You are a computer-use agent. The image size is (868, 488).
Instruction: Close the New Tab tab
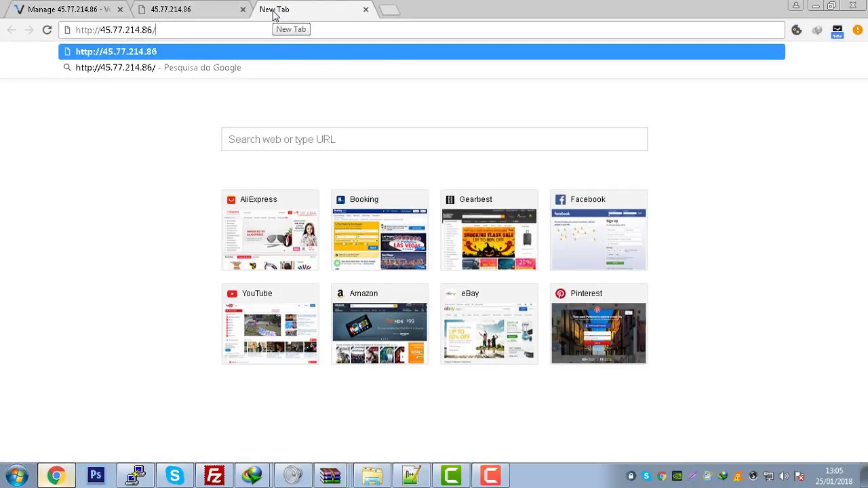coord(366,9)
